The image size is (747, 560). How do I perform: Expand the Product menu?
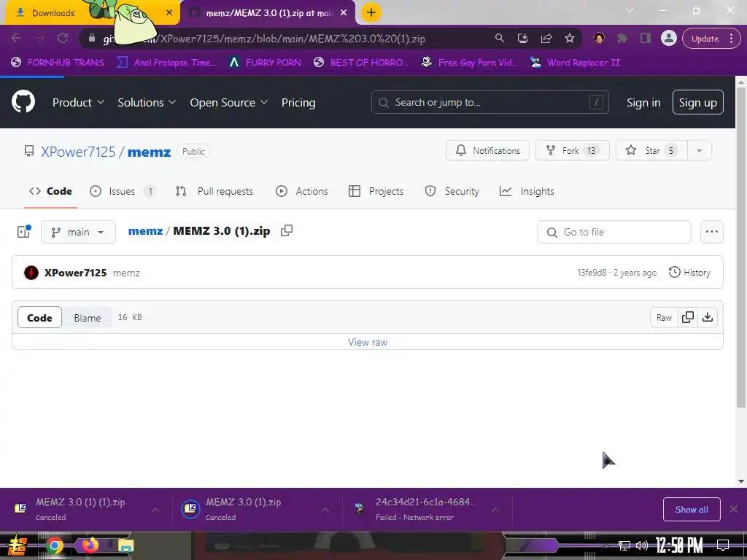point(78,102)
